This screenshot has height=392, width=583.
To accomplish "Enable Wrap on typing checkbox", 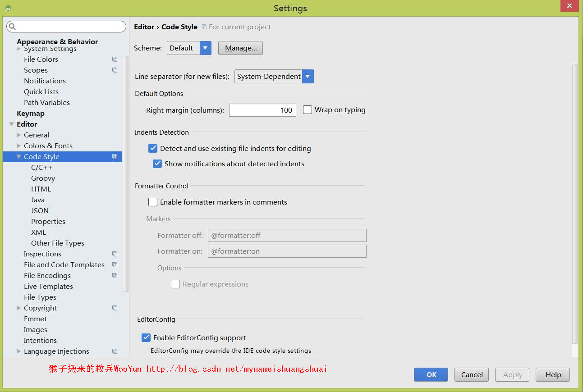I will (308, 110).
